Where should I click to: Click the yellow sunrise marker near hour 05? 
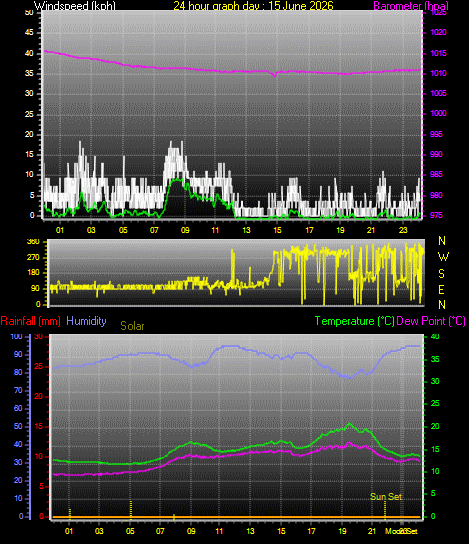coord(131,509)
